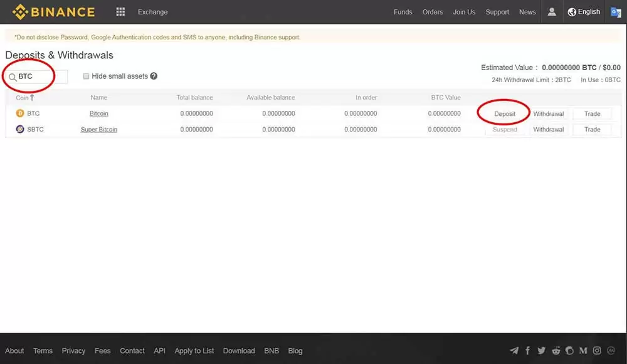Open the Download footer link

(x=239, y=351)
